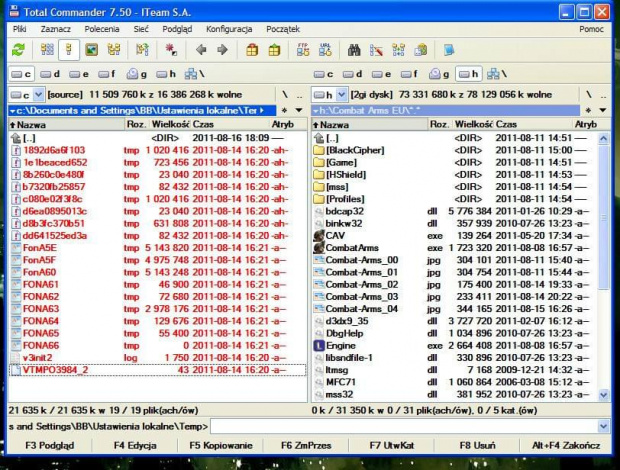Click the F4 Edycja button
Screen dimensions: 620x470
pyautogui.click(x=135, y=445)
